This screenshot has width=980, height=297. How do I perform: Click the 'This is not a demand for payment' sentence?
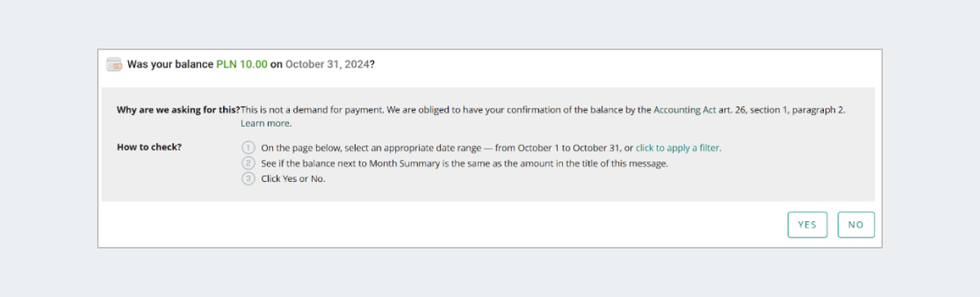312,109
